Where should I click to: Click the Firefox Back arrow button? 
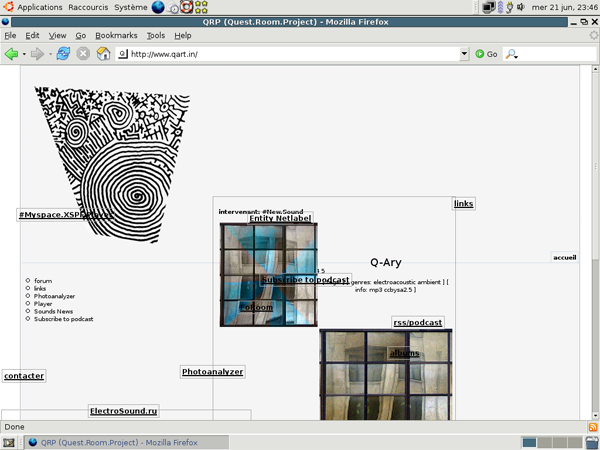click(x=11, y=54)
